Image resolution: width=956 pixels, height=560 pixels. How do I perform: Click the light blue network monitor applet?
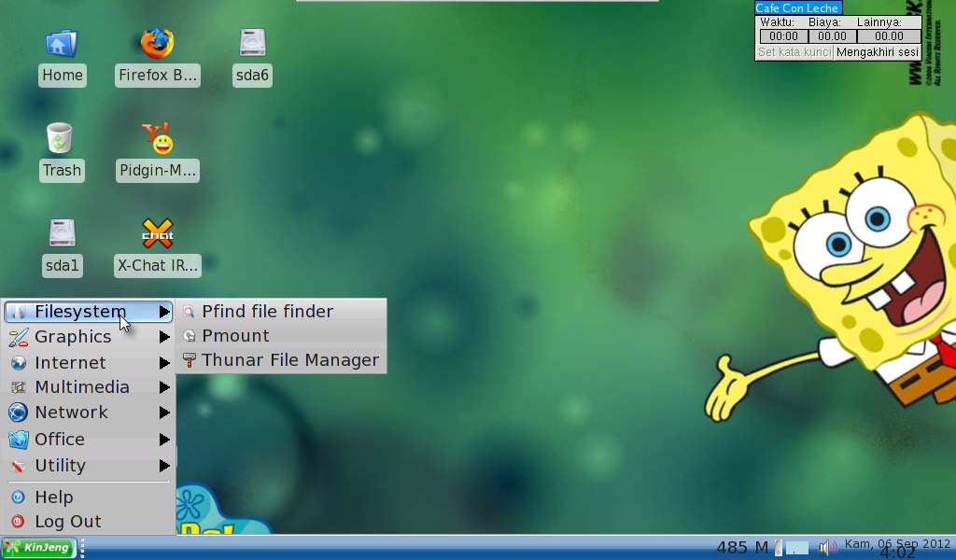(x=797, y=548)
